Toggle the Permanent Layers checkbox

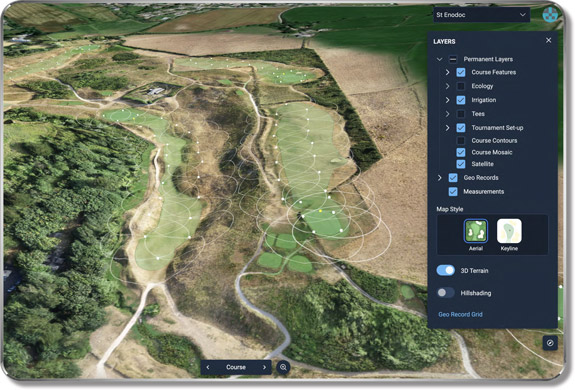(x=453, y=59)
